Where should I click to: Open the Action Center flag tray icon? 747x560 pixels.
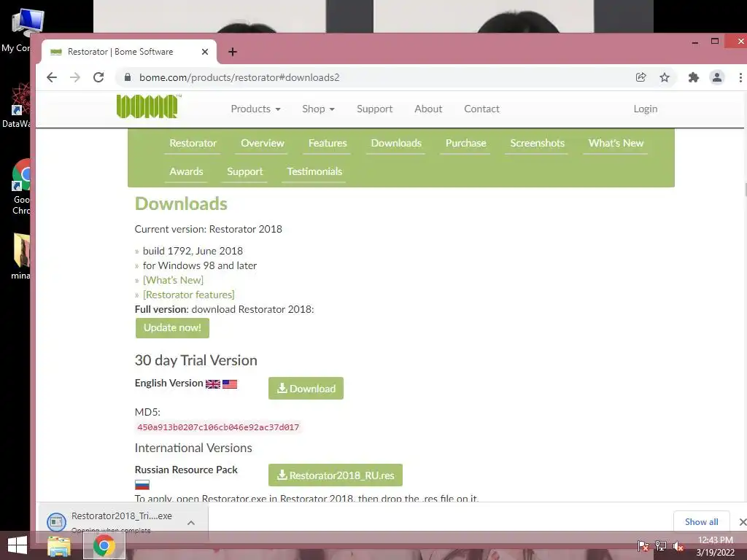coord(643,546)
